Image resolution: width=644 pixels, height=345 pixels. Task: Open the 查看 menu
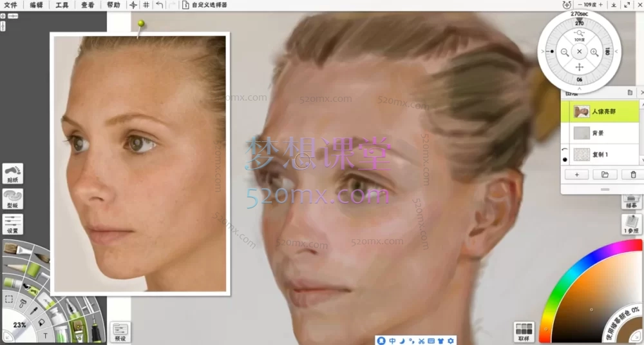[88, 5]
